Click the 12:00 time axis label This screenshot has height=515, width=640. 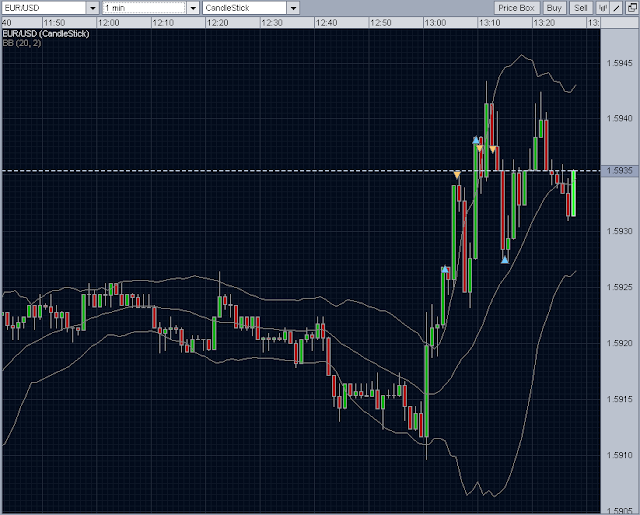point(109,22)
